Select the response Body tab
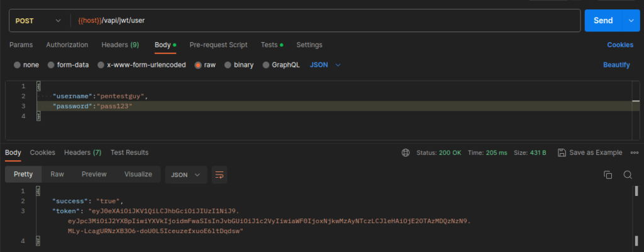The height and width of the screenshot is (252, 644). pyautogui.click(x=13, y=152)
